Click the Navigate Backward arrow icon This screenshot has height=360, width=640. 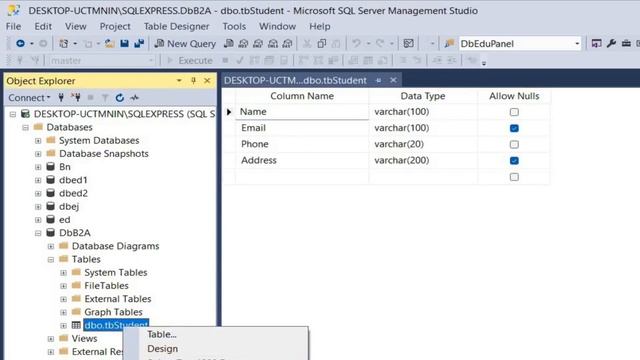[x=20, y=43]
